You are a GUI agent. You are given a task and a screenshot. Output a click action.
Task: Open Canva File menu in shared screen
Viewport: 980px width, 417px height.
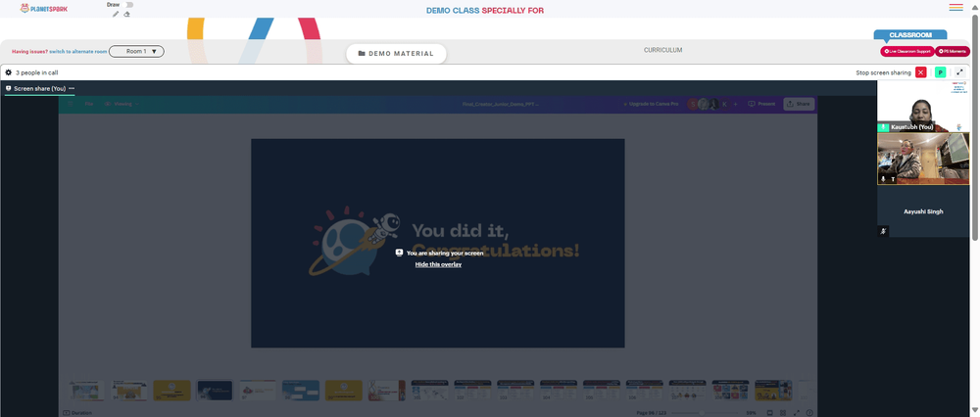[89, 104]
